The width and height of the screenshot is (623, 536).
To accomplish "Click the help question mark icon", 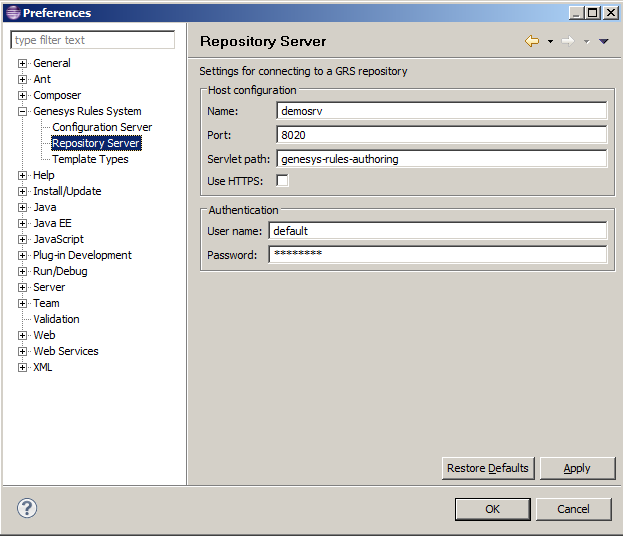I will pos(27,508).
